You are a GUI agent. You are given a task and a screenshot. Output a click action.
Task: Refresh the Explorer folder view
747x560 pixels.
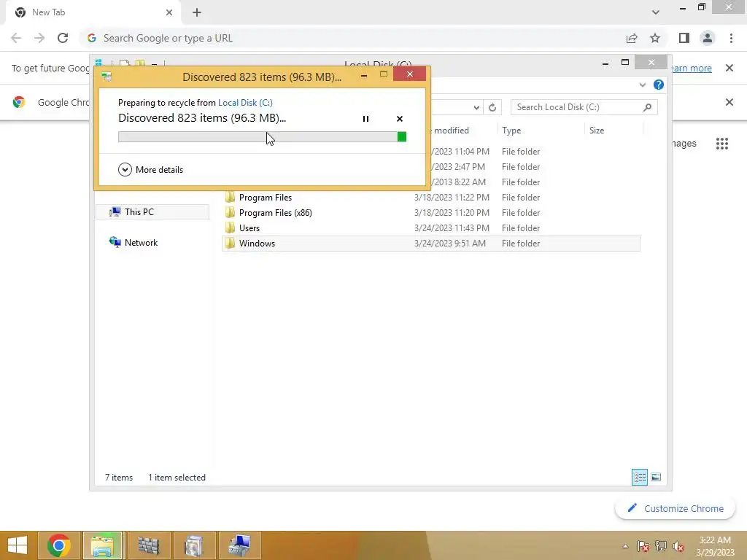tap(492, 107)
